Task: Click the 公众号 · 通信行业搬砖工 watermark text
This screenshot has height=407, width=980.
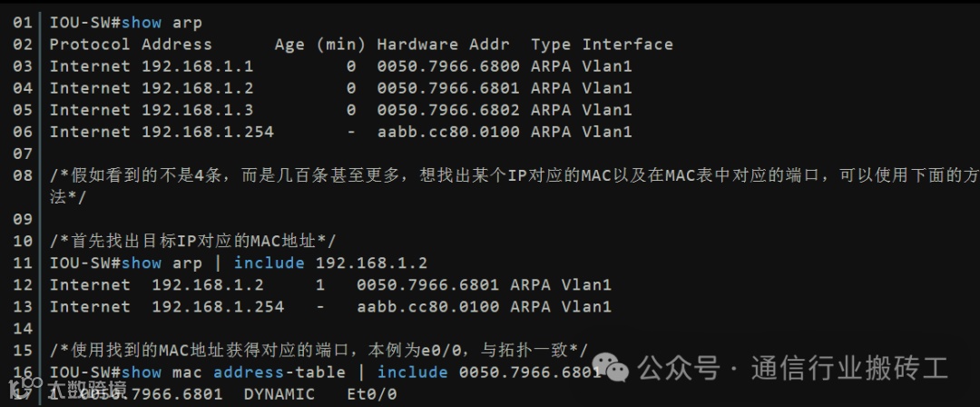Action: (x=792, y=368)
